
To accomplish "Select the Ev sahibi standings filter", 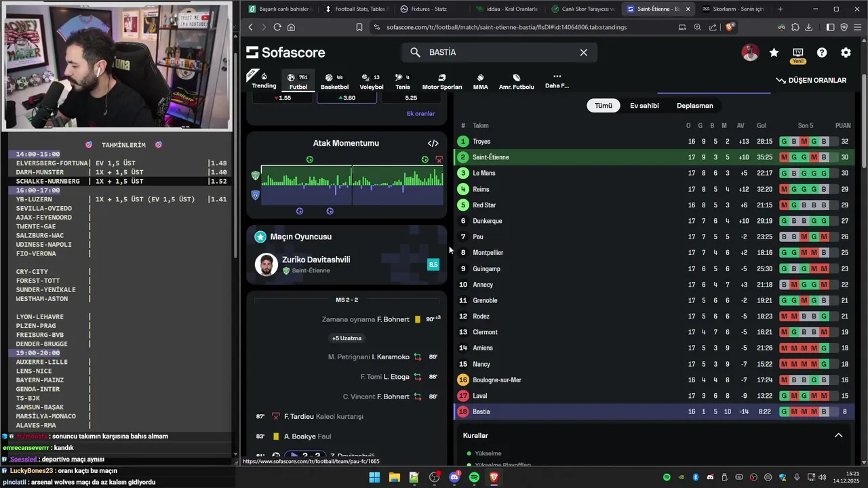I will [644, 106].
